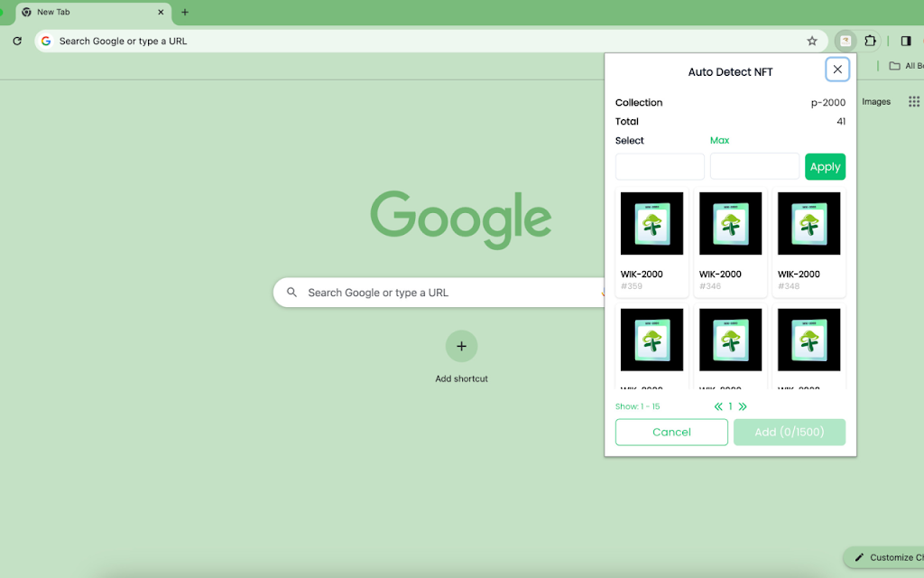This screenshot has height=578, width=924.
Task: Go to previous page of NFTs
Action: click(x=718, y=406)
